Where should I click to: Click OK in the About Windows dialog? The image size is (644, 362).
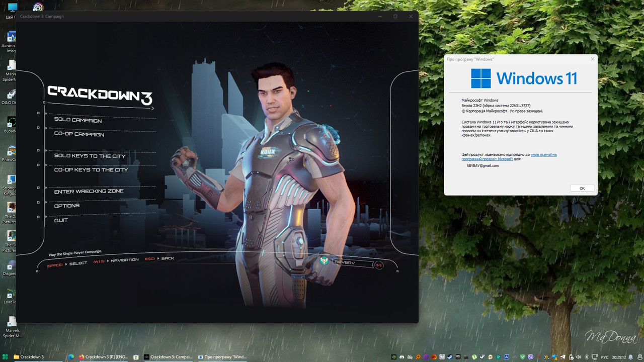(x=582, y=188)
